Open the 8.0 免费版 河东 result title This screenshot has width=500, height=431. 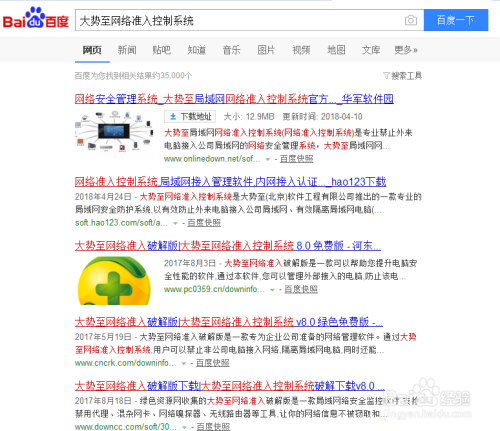(228, 246)
